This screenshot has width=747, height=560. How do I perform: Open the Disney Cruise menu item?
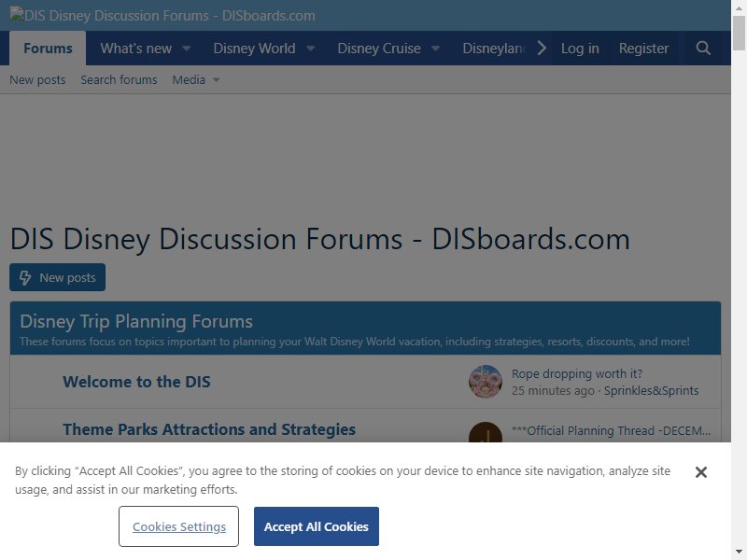379,49
